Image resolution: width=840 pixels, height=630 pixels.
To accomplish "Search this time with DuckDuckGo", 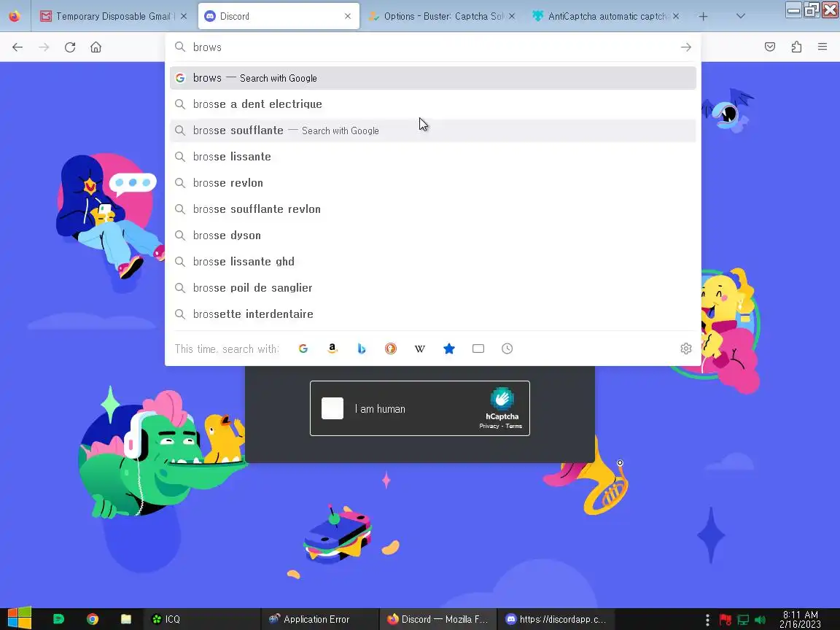I will (391, 349).
